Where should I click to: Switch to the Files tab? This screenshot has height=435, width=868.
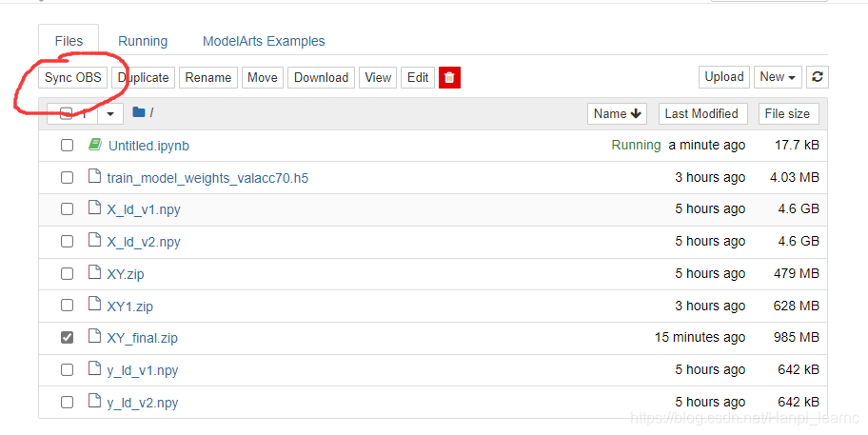69,41
